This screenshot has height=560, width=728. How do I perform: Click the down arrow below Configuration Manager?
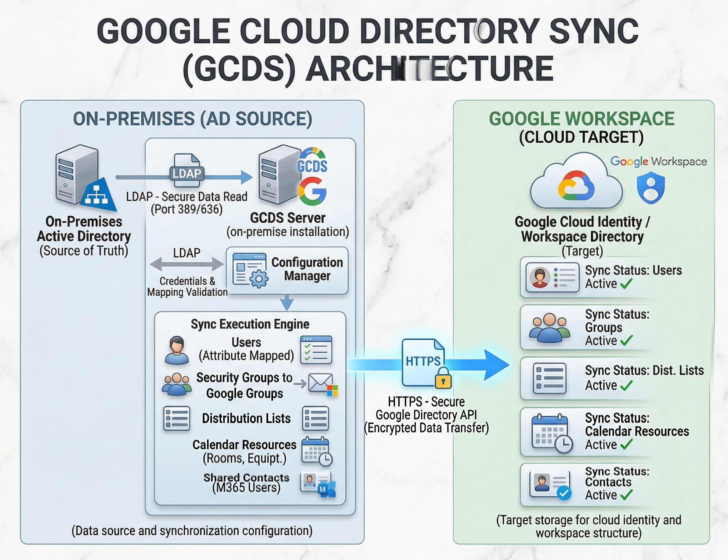click(287, 302)
